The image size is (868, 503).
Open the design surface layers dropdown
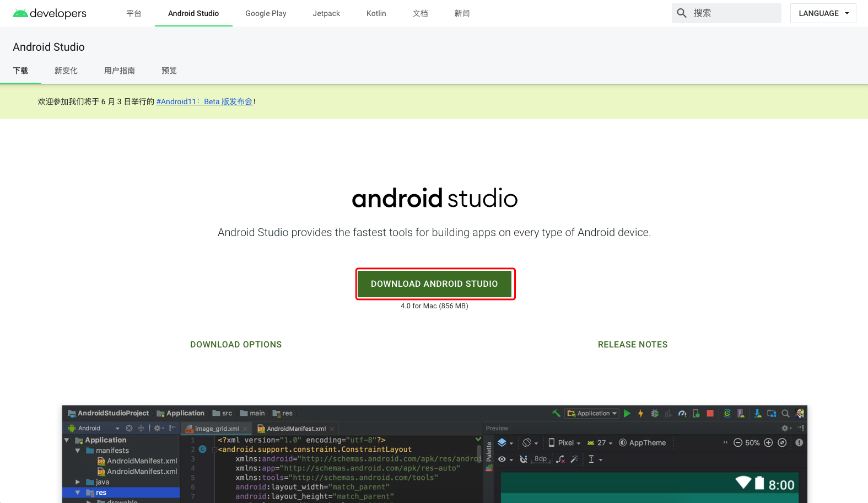[x=505, y=443]
